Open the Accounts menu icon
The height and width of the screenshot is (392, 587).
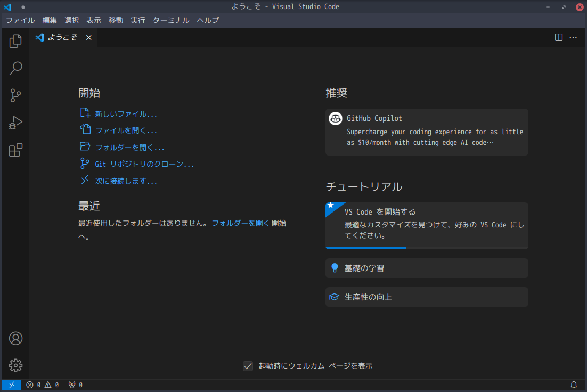[15, 338]
